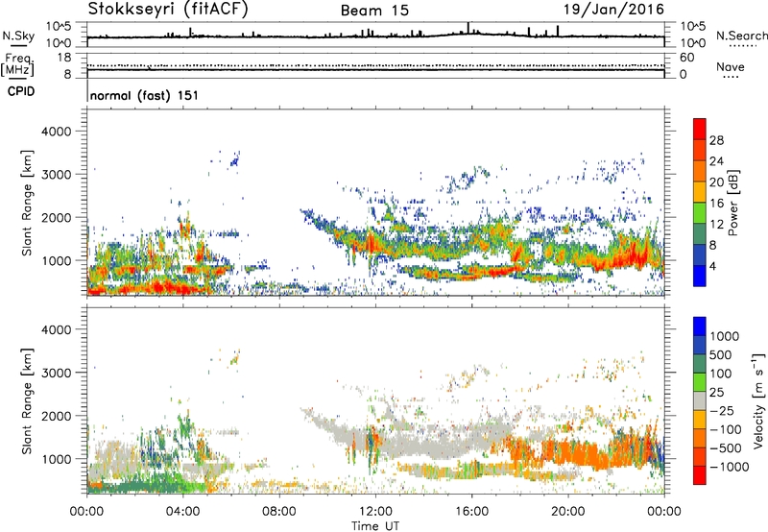Click the "08:00" time tick label
Viewport: 768px width, 532px height.
(279, 512)
